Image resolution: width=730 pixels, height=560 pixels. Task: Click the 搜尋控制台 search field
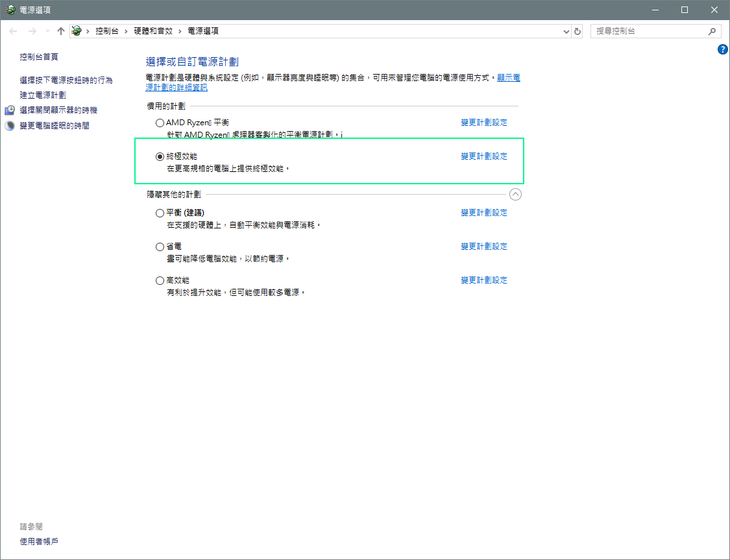pyautogui.click(x=649, y=31)
